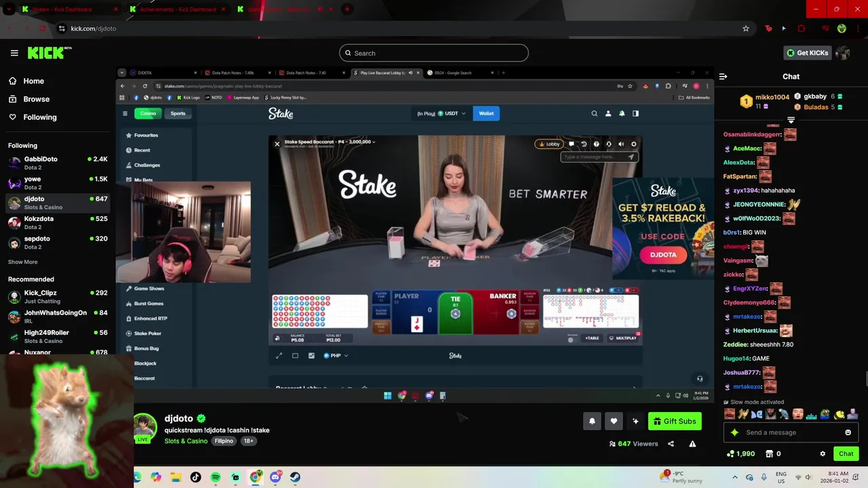
Task: Click mikko1004 on the leaderboard
Action: 772,97
